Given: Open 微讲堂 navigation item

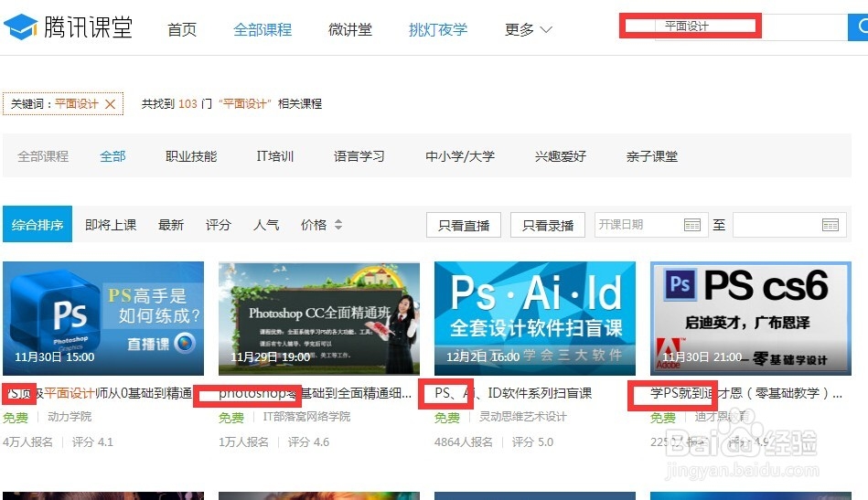Looking at the screenshot, I should [350, 29].
